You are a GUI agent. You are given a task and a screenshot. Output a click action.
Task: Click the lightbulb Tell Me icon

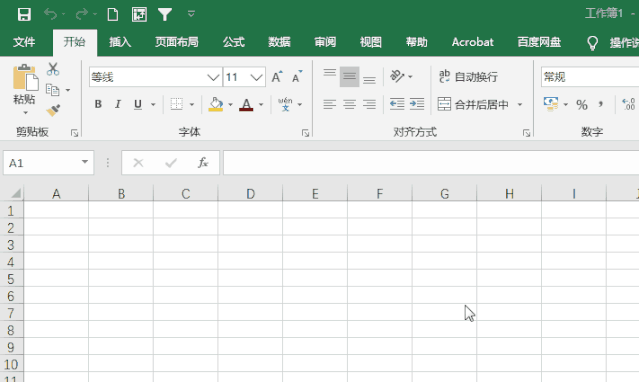[592, 43]
